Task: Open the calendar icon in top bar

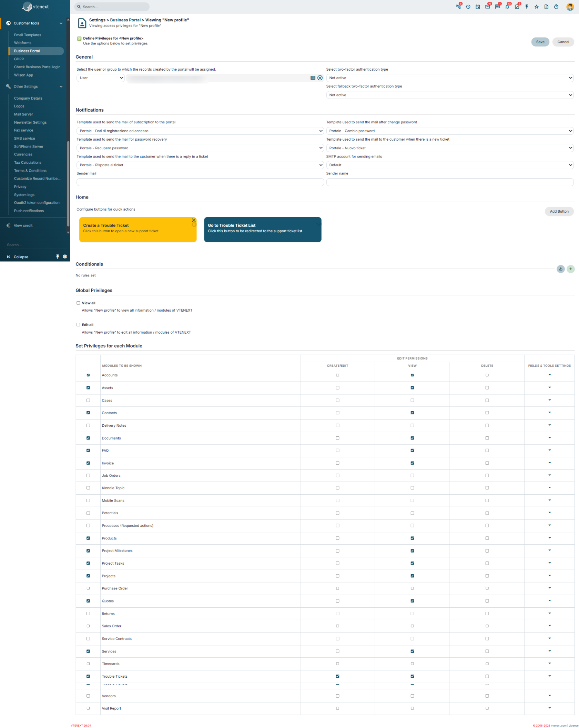Action: [478, 7]
